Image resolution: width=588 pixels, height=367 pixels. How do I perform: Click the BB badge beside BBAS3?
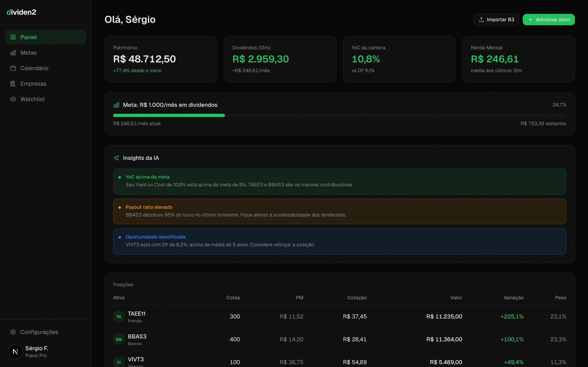coord(119,339)
